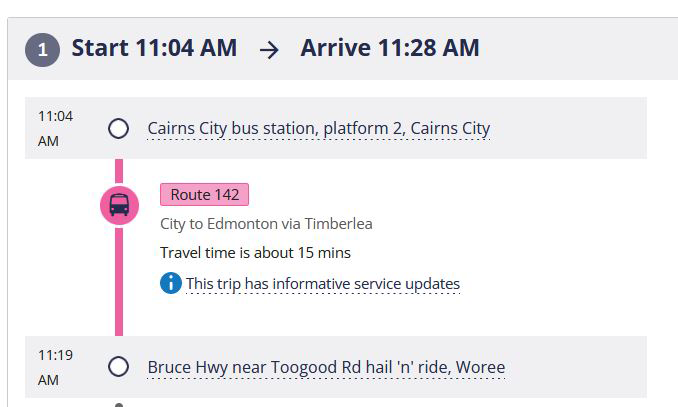Image resolution: width=678 pixels, height=407 pixels.
Task: Click the City to Edmonton via Timberlea text
Action: pos(266,223)
